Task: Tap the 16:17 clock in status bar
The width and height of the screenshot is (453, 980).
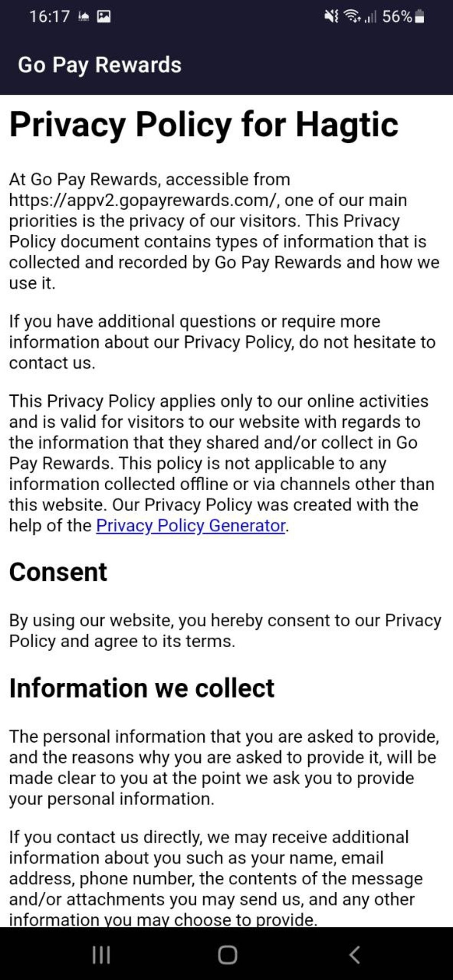Action: coord(49,17)
